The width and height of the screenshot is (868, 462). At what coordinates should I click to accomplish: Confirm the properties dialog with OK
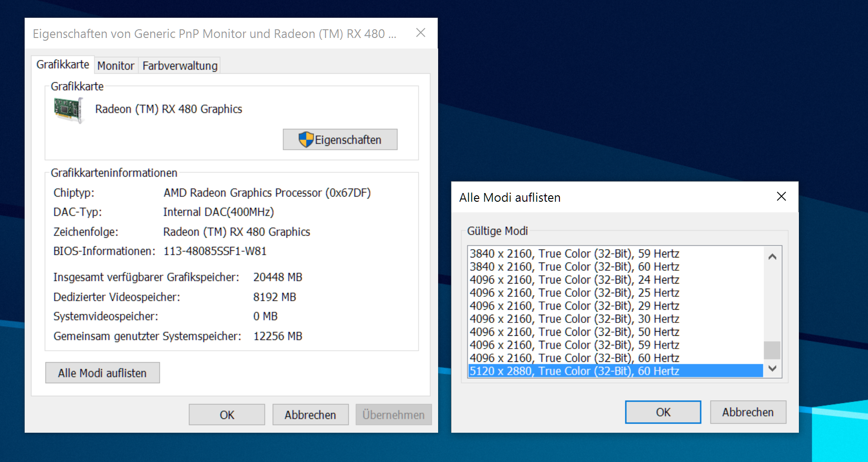(227, 414)
